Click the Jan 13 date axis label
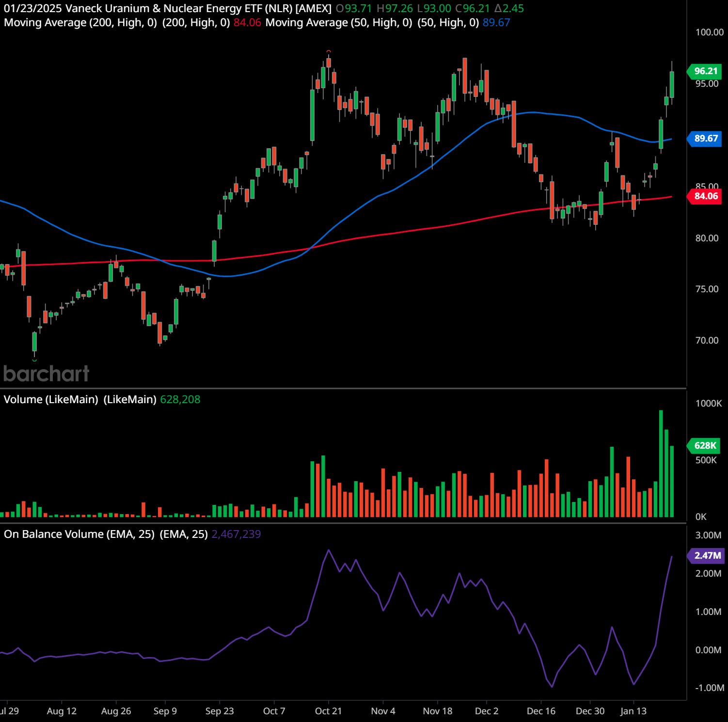Image resolution: width=728 pixels, height=722 pixels. [633, 711]
